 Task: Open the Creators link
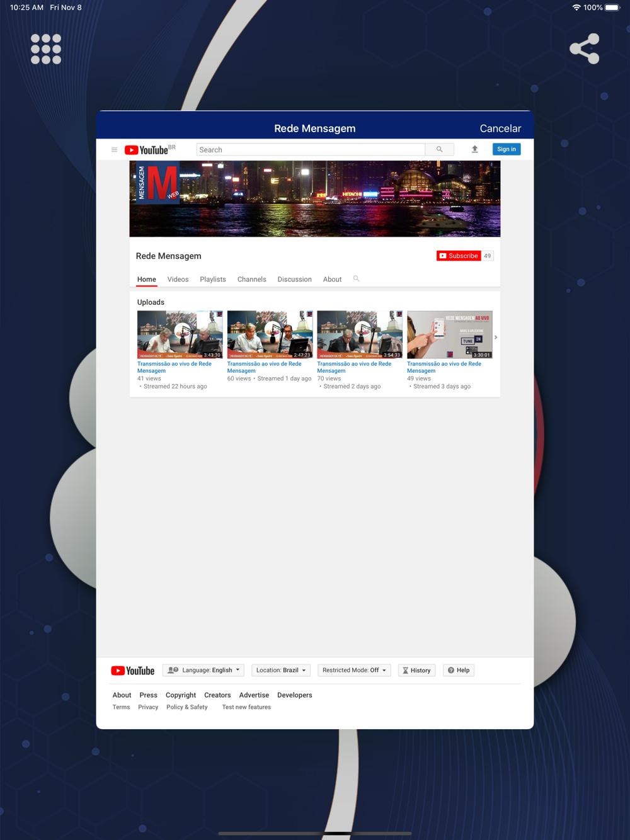[217, 695]
